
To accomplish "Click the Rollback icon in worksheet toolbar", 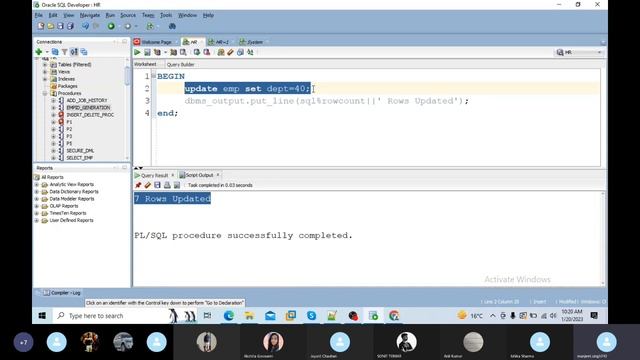I will point(207,52).
